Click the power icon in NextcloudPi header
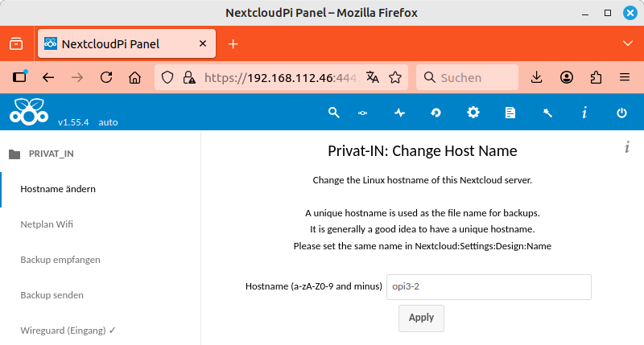 click(621, 113)
